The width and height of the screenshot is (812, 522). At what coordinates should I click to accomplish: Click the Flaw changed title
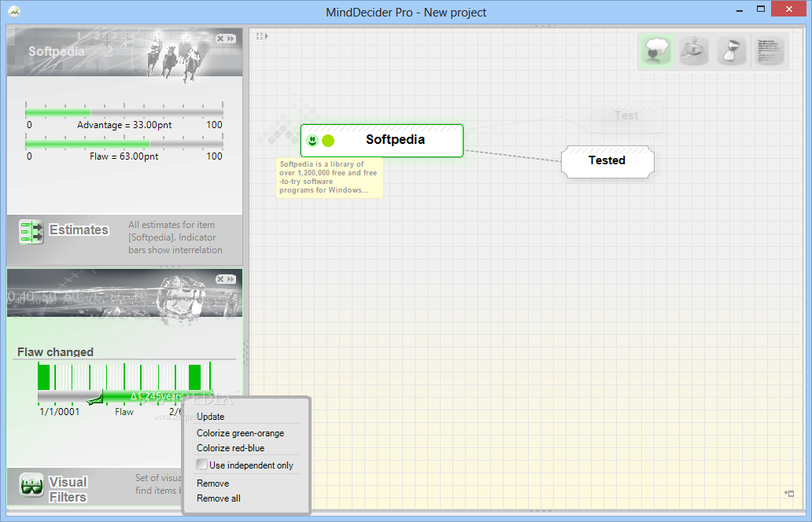click(x=55, y=351)
